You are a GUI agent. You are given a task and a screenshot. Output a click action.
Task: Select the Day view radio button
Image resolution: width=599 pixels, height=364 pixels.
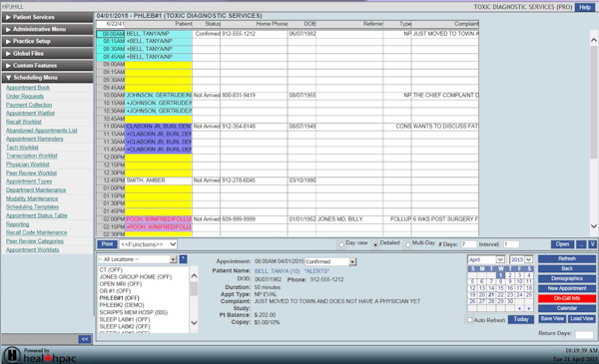[341, 245]
